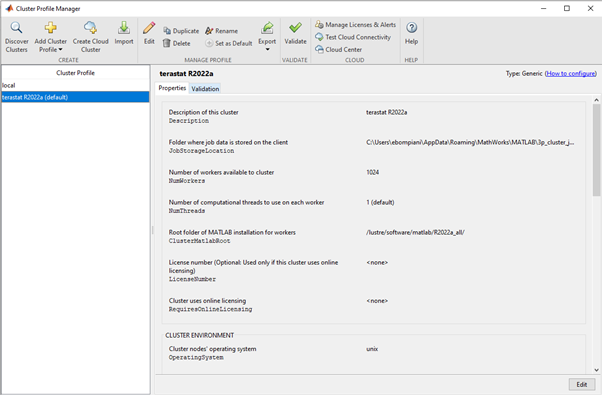Screen dimensions: 602x395
Task: Switch to the Properties tab
Action: (x=172, y=88)
